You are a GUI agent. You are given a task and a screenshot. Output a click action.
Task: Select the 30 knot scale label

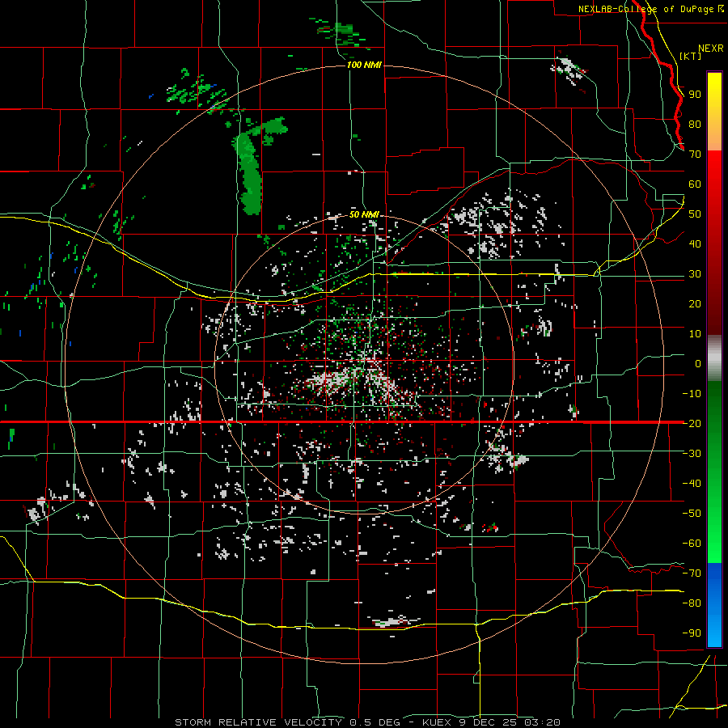click(695, 274)
